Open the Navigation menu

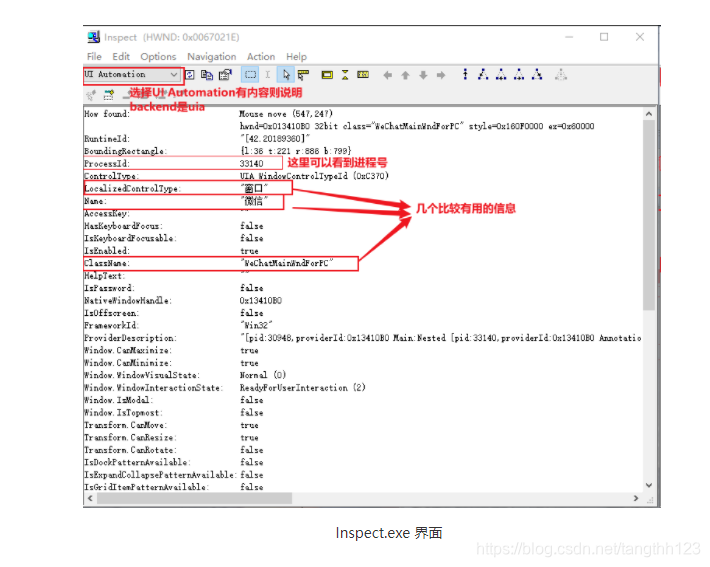212,57
